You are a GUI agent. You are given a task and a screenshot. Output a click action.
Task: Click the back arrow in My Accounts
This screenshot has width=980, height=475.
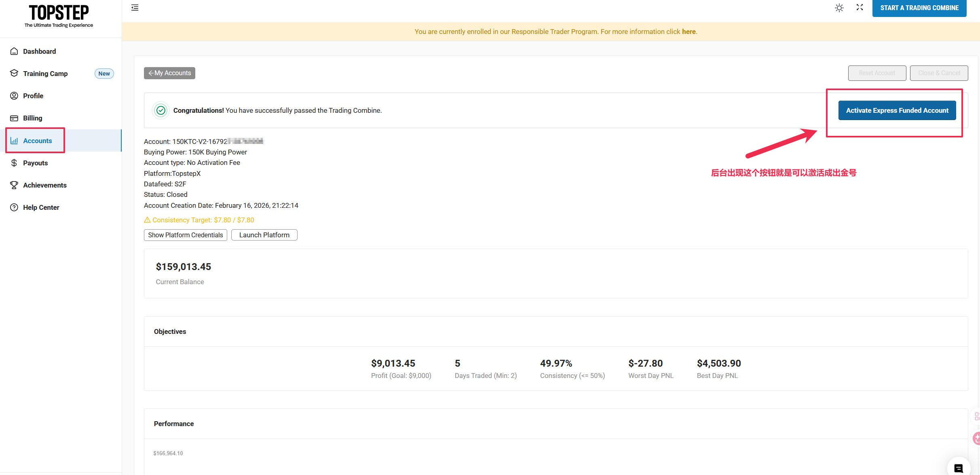coord(151,73)
